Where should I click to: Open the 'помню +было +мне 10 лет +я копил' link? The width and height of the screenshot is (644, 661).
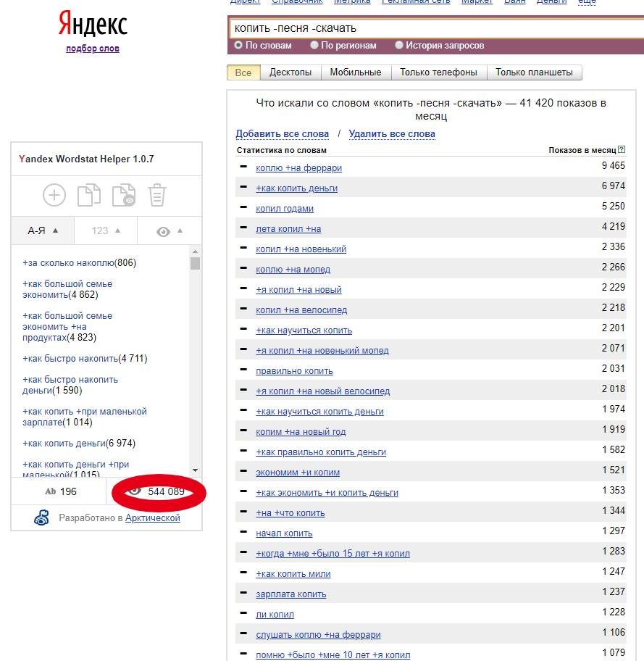tap(333, 655)
